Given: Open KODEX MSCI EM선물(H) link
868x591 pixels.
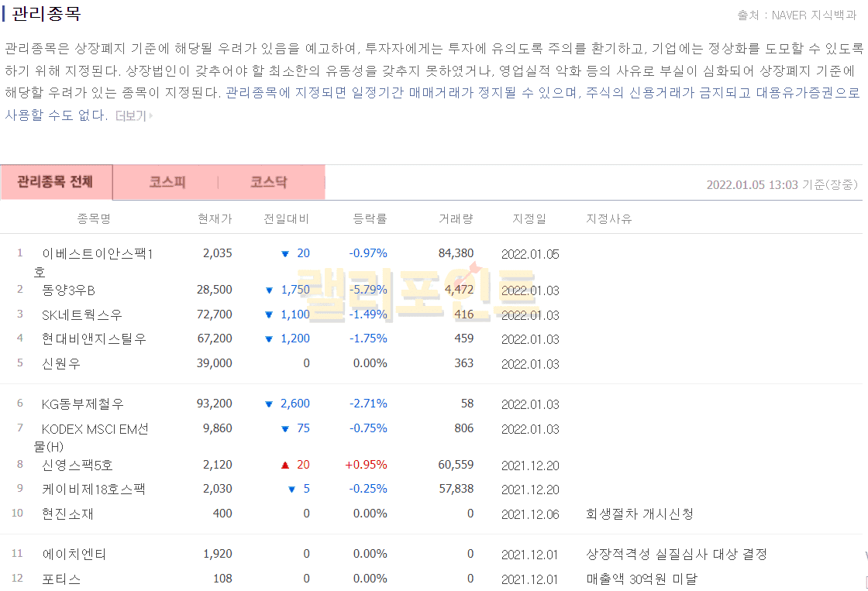Looking at the screenshot, I should click(95, 429).
